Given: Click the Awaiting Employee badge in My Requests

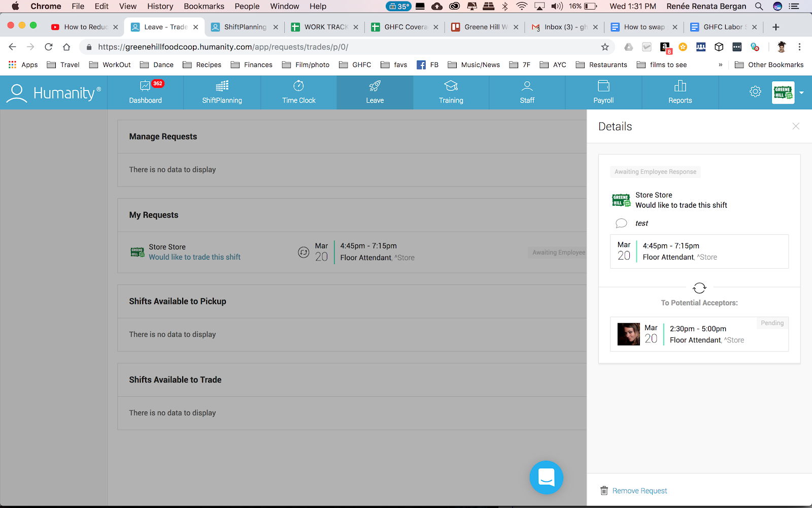Looking at the screenshot, I should (x=558, y=252).
